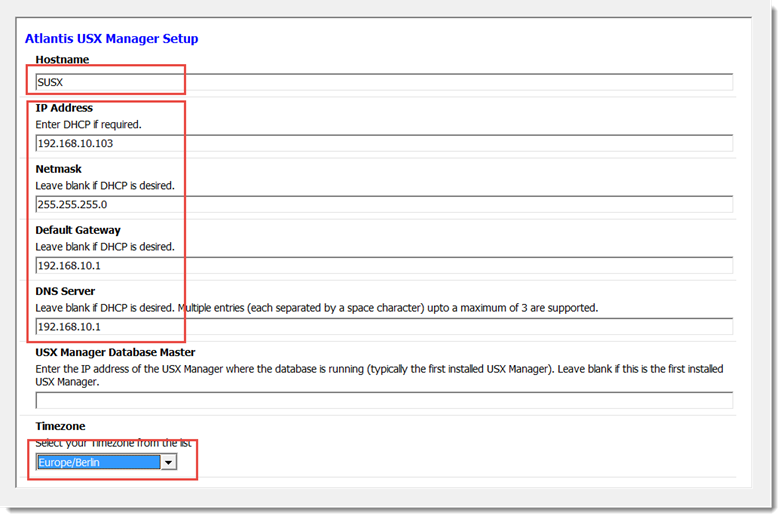Click the Netmask label

[58, 169]
